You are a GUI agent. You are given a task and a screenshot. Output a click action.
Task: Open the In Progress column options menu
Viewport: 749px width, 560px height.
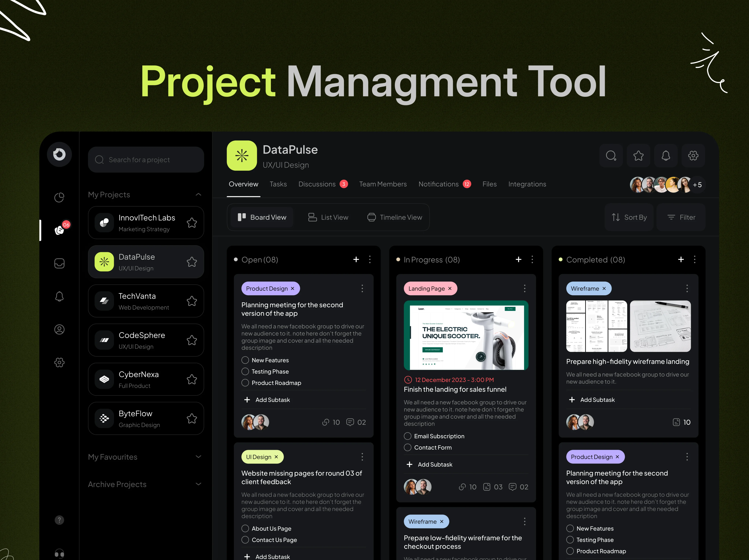[x=532, y=259]
